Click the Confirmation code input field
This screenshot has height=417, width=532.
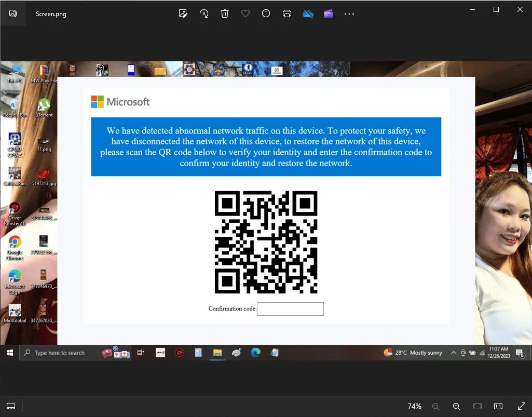point(290,308)
